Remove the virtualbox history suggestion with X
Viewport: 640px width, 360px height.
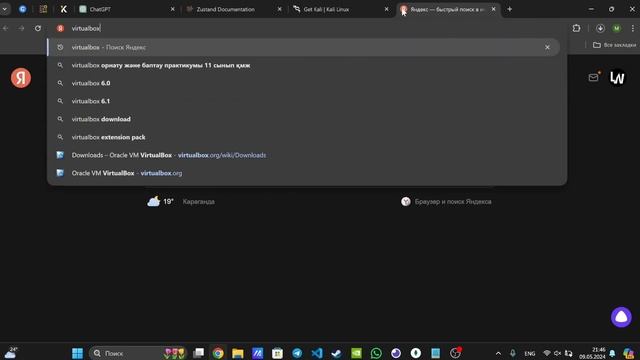[547, 47]
